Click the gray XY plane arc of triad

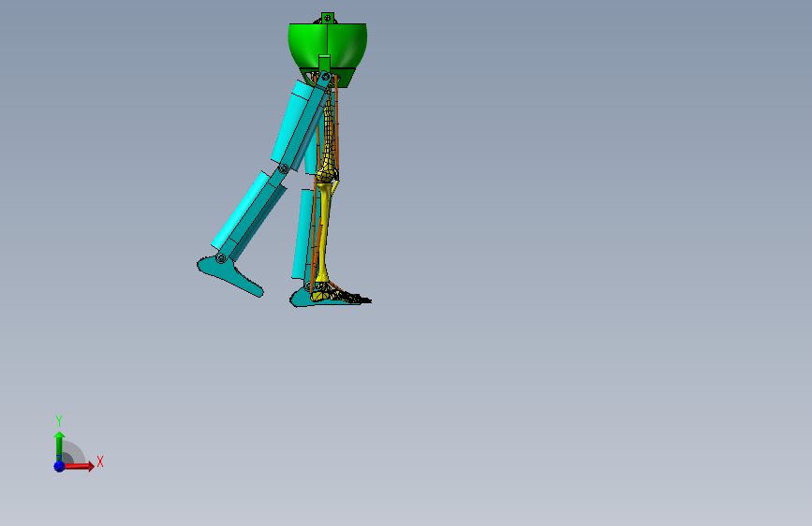pyautogui.click(x=74, y=452)
